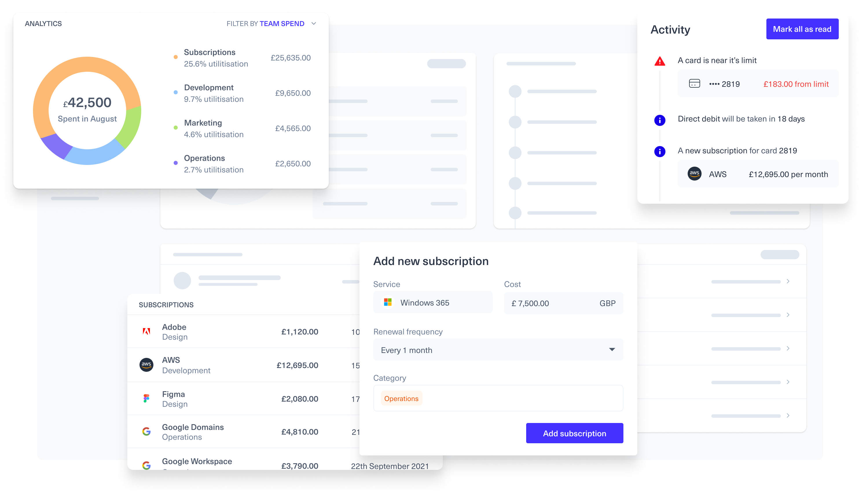The height and width of the screenshot is (504, 859).
Task: Click Mark all as read button
Action: click(802, 29)
